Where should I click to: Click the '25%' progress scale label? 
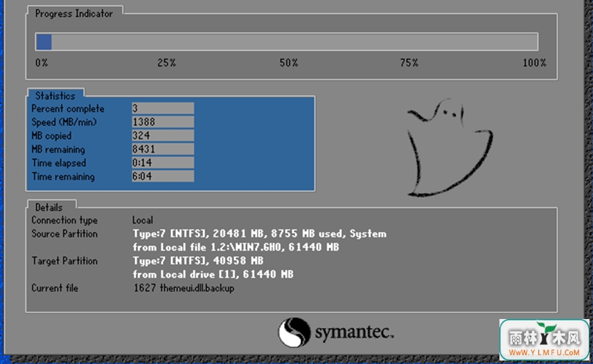coord(166,63)
